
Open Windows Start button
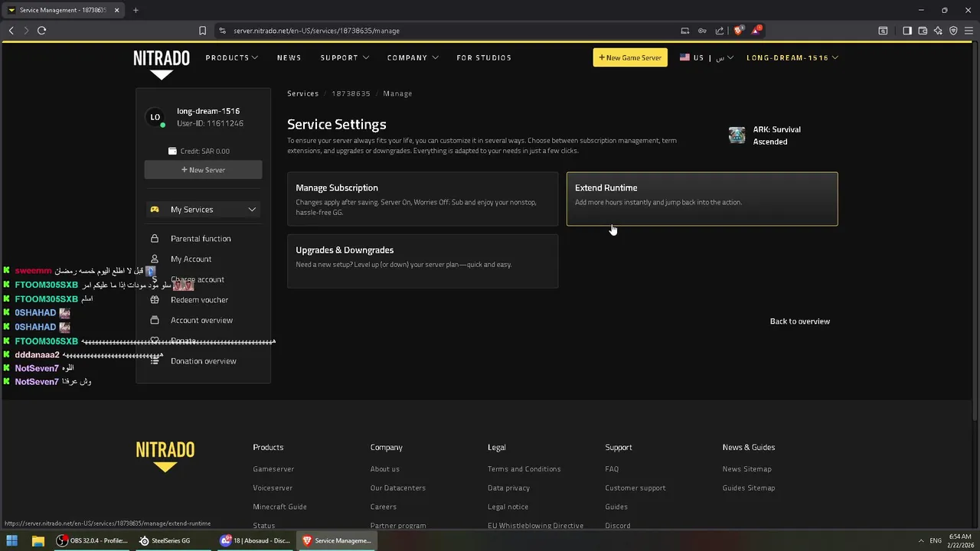tap(11, 540)
